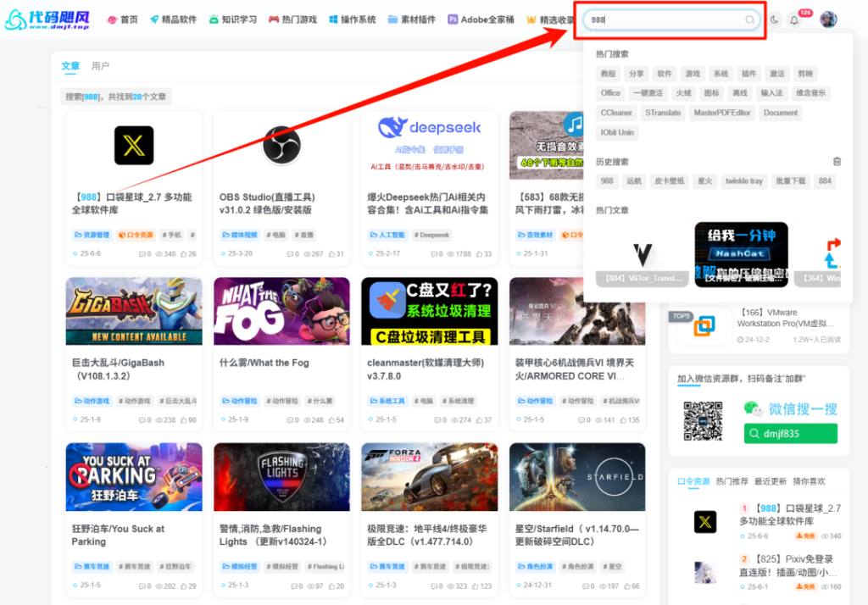
Task: Select hot search tag CCleaner
Action: (x=616, y=113)
